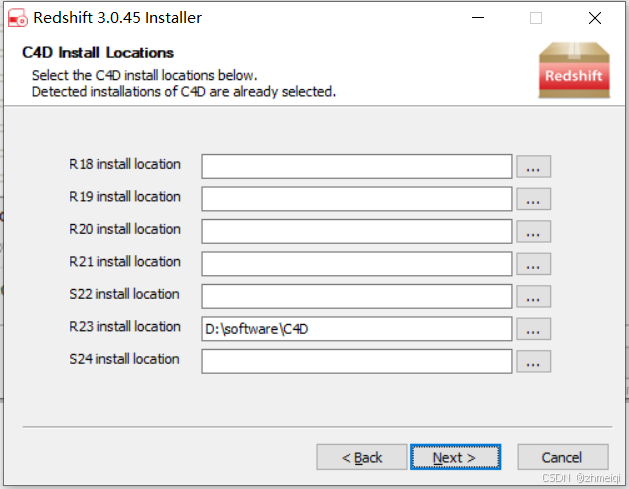This screenshot has width=629, height=489.
Task: Click 'Select the C4D install locations below.' text
Action: 144,75
